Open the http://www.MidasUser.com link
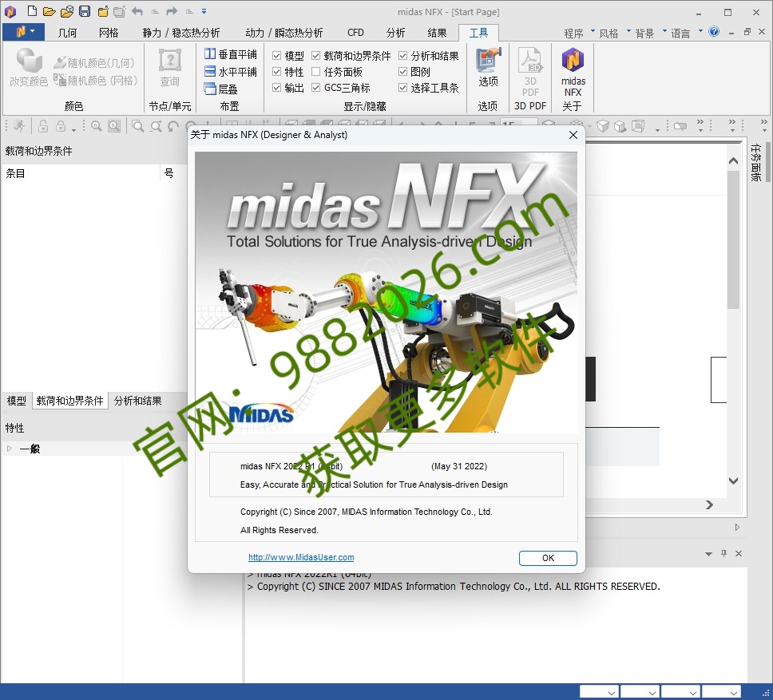Image resolution: width=773 pixels, height=700 pixels. point(301,557)
